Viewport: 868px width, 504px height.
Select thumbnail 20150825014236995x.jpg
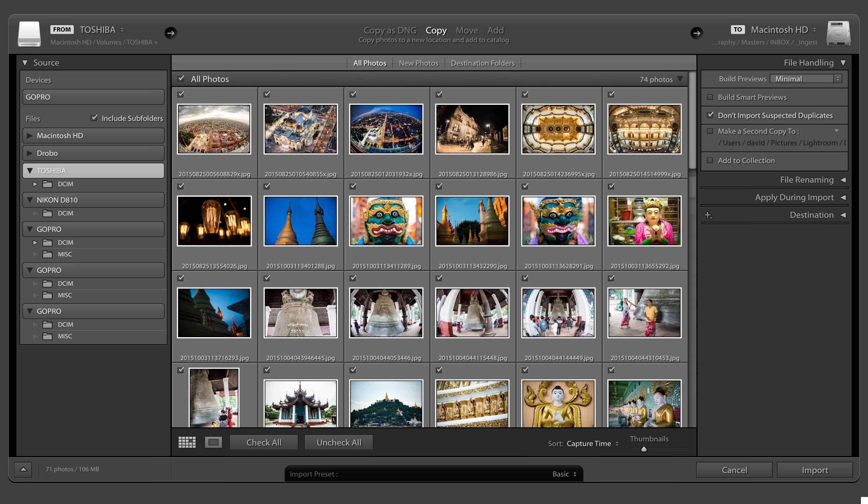pos(558,129)
